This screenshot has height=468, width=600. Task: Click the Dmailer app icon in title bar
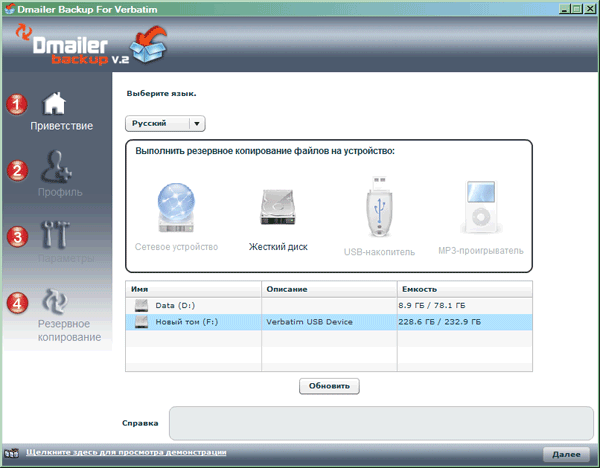(x=9, y=8)
